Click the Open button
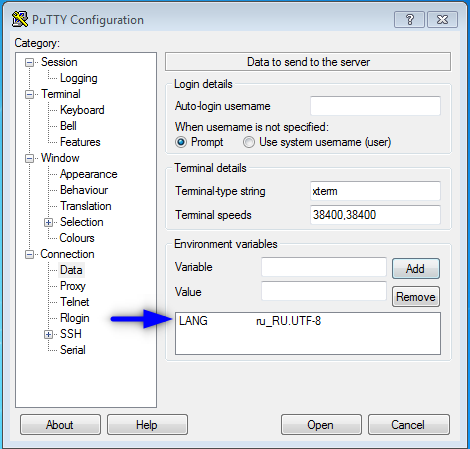The width and height of the screenshot is (470, 449). click(321, 425)
